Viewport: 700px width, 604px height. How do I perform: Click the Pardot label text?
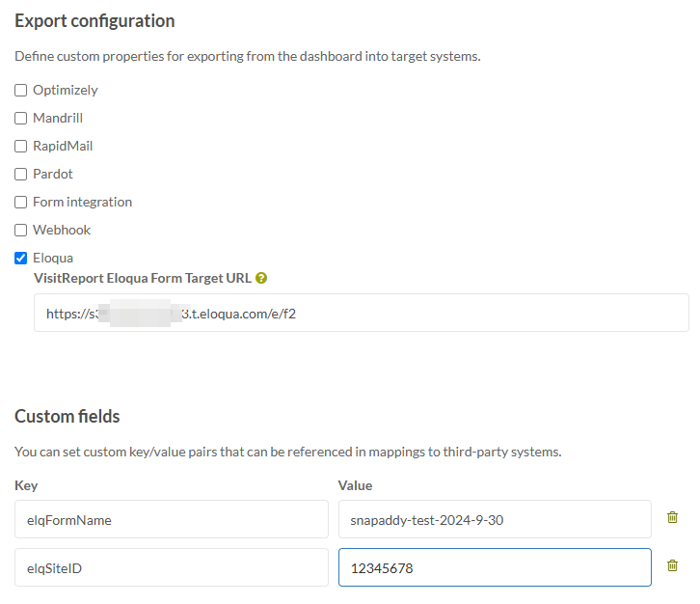[53, 175]
